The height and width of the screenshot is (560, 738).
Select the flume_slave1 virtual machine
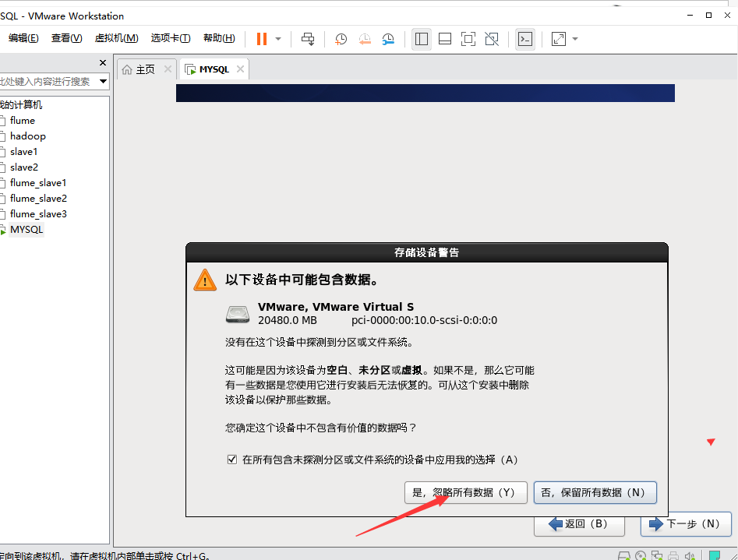click(x=37, y=182)
